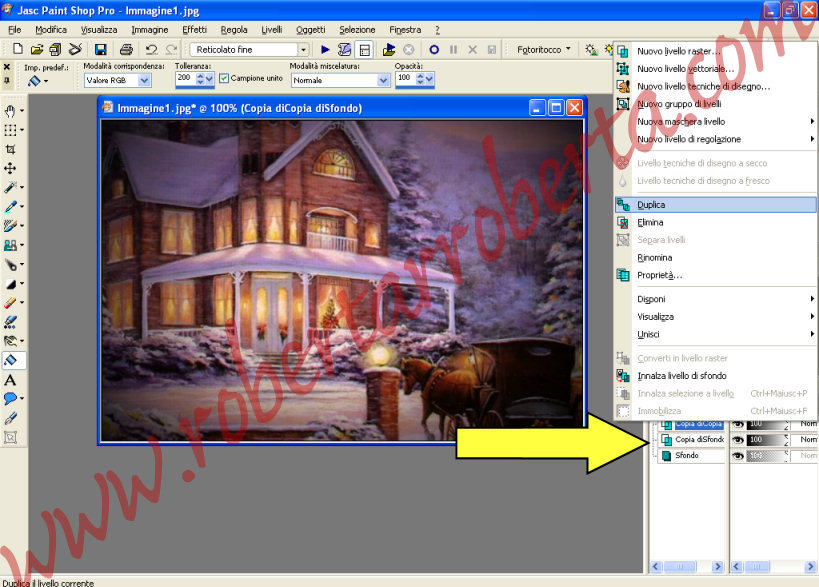
Task: Open the File menu
Action: click(15, 30)
